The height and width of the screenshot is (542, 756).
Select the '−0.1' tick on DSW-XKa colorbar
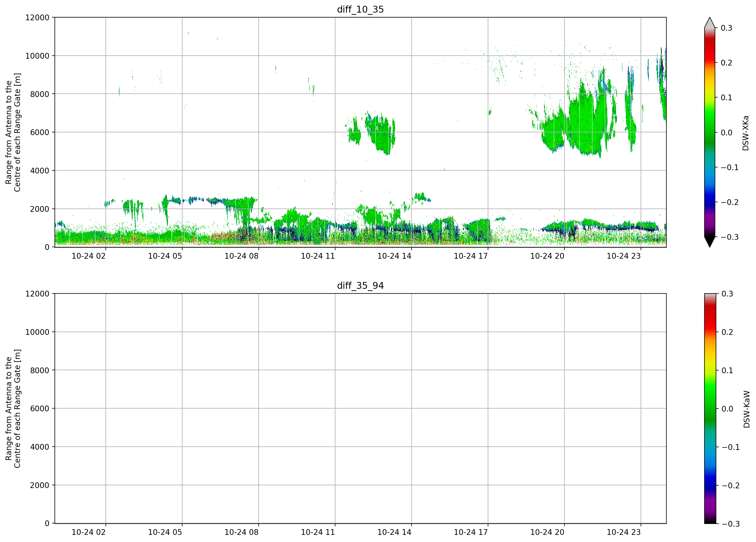730,168
